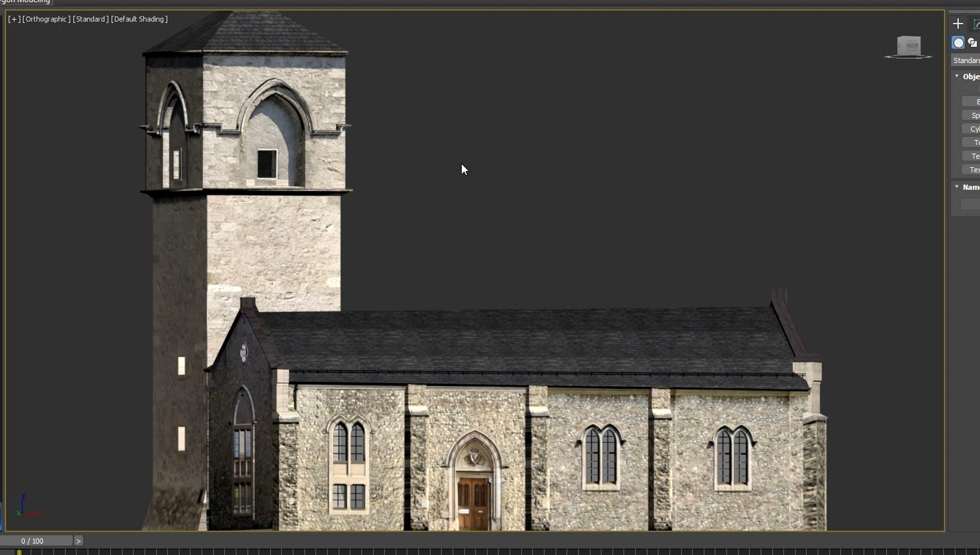Click the Teapot primitive button
The image size is (980, 555).
(x=971, y=156)
